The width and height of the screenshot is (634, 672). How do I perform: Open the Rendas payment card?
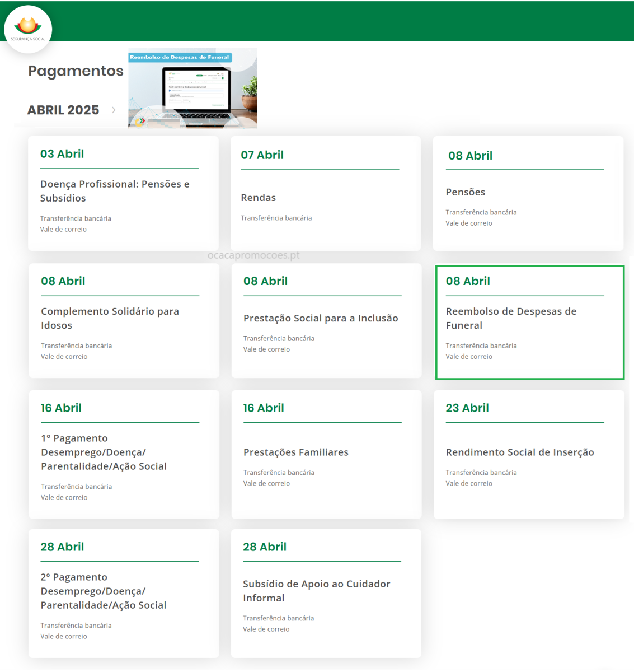click(326, 193)
